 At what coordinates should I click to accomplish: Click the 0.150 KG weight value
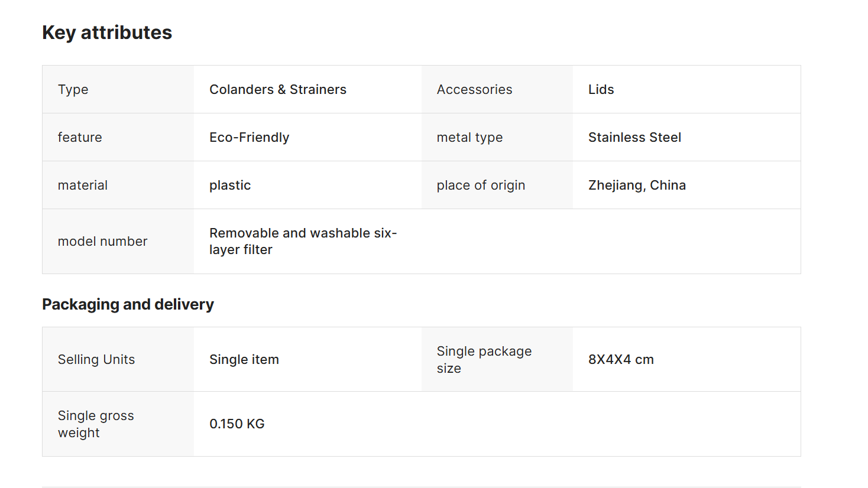pos(237,424)
